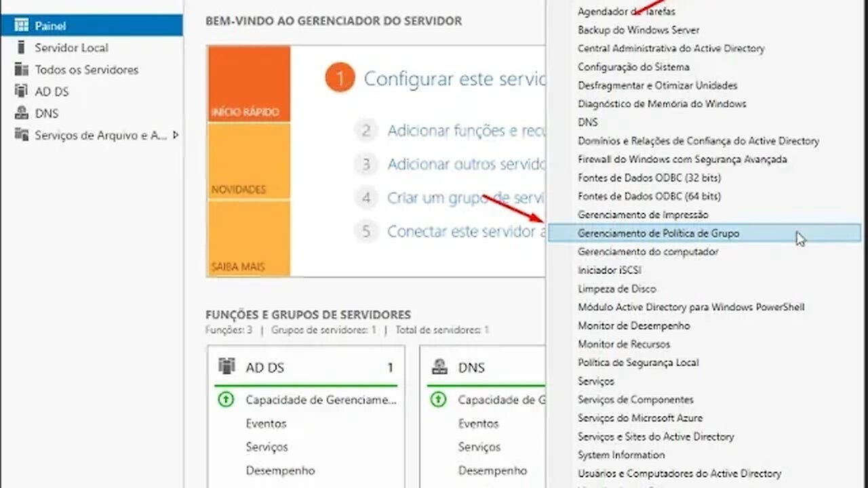Click the AD DS sidebar icon
The width and height of the screenshot is (868, 488).
click(x=22, y=91)
